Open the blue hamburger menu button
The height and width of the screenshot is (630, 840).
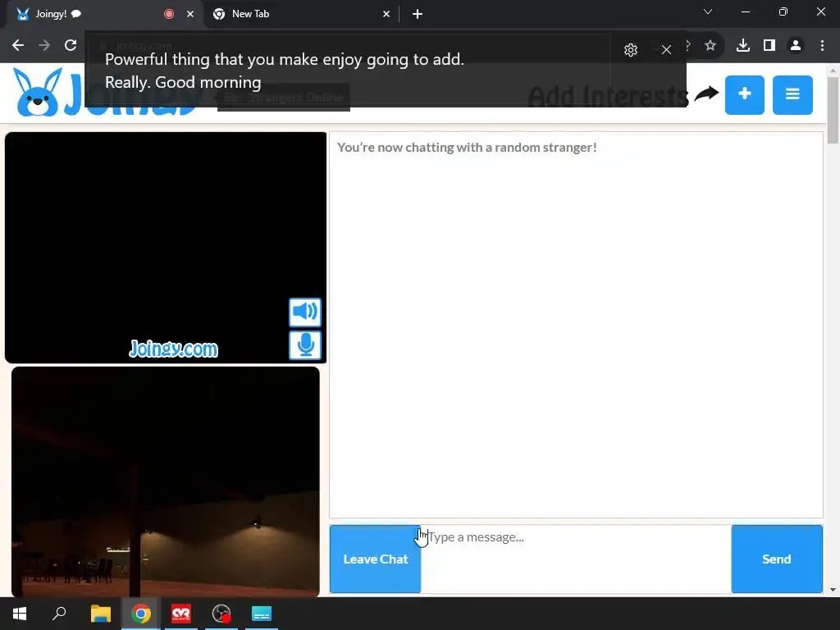[x=792, y=95]
